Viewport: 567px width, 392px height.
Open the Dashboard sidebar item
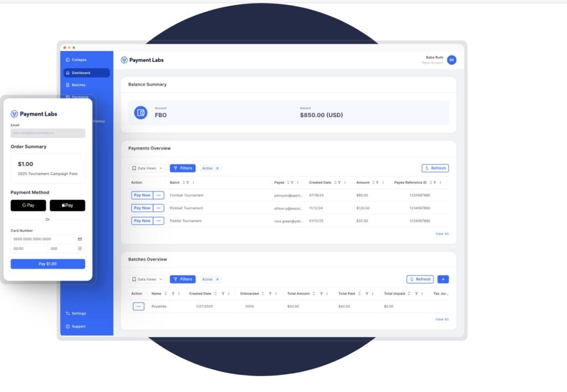(87, 73)
